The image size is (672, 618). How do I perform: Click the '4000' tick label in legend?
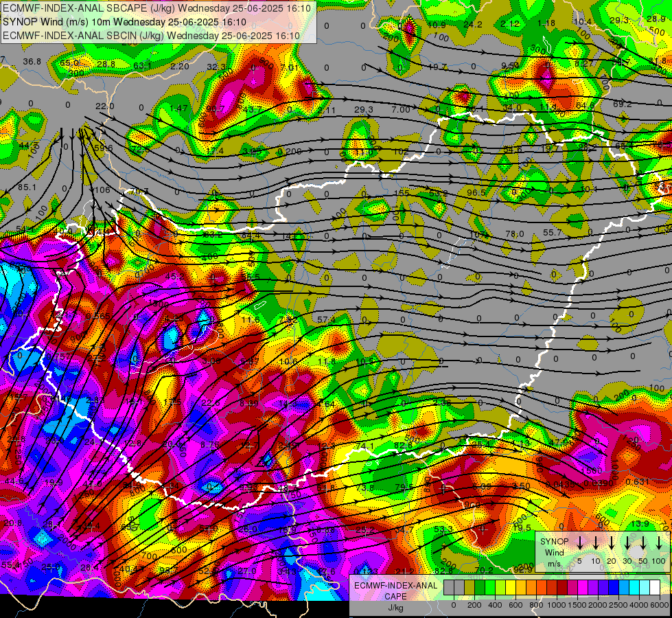coord(639,605)
